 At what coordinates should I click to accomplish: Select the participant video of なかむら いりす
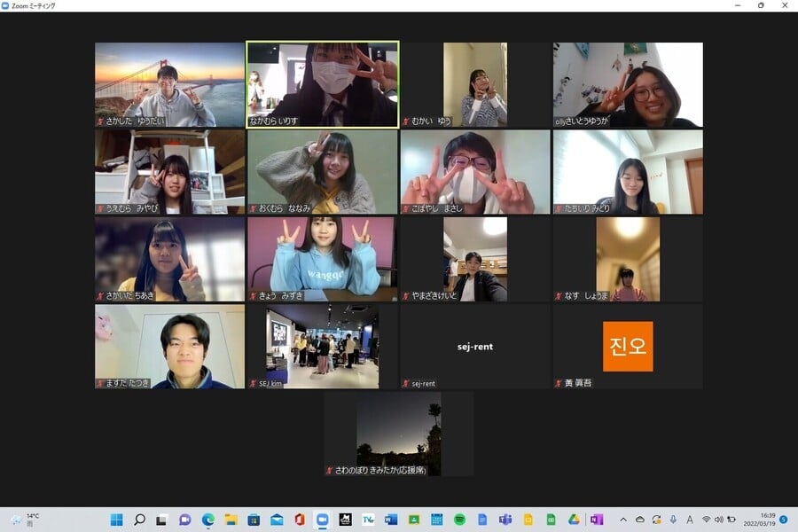click(x=323, y=84)
